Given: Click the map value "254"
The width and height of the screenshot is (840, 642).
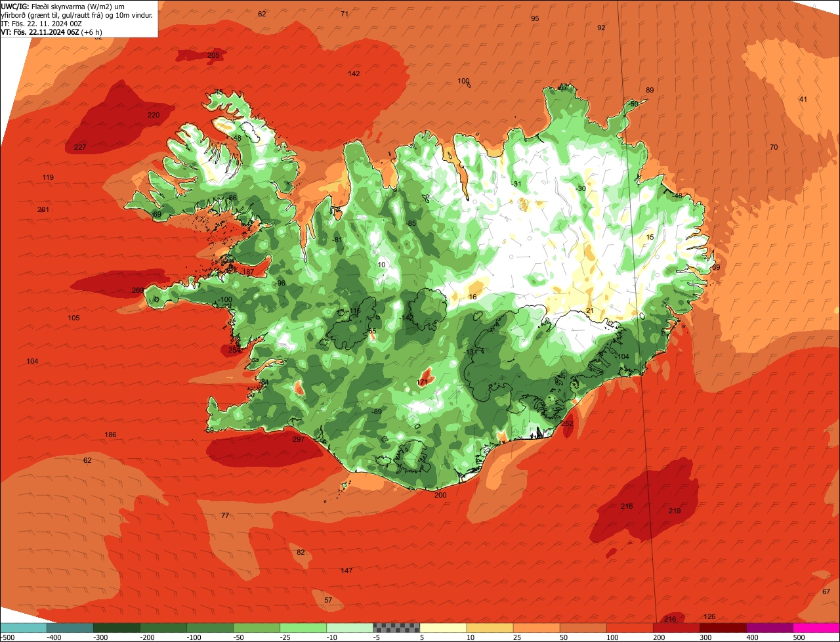Looking at the screenshot, I should [x=234, y=350].
